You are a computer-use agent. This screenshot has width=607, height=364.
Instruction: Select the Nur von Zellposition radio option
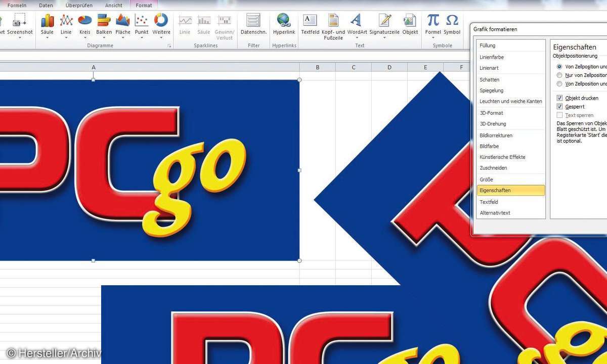pos(559,75)
